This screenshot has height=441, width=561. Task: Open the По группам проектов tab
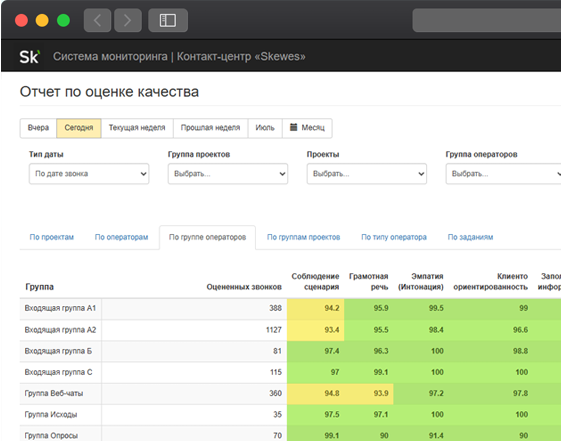303,237
